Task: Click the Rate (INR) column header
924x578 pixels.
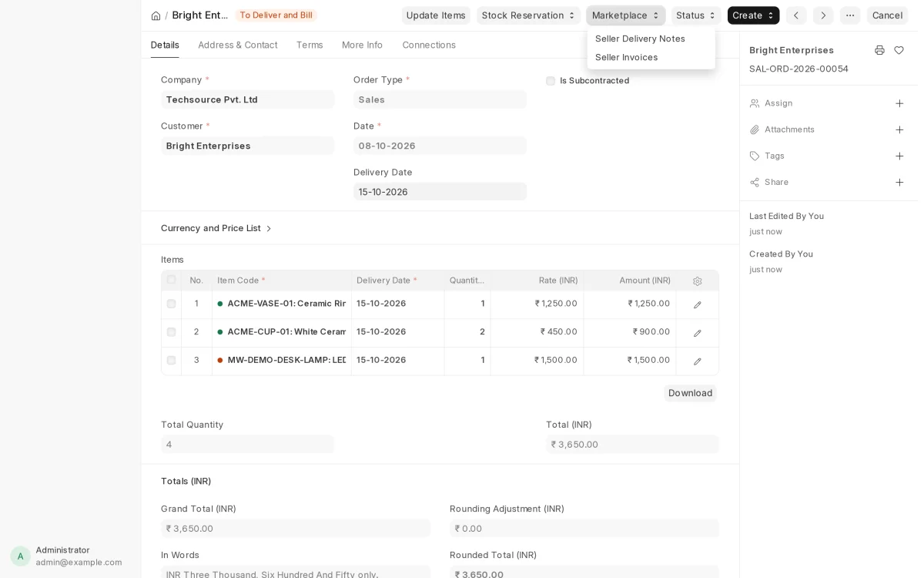Action: point(537,281)
